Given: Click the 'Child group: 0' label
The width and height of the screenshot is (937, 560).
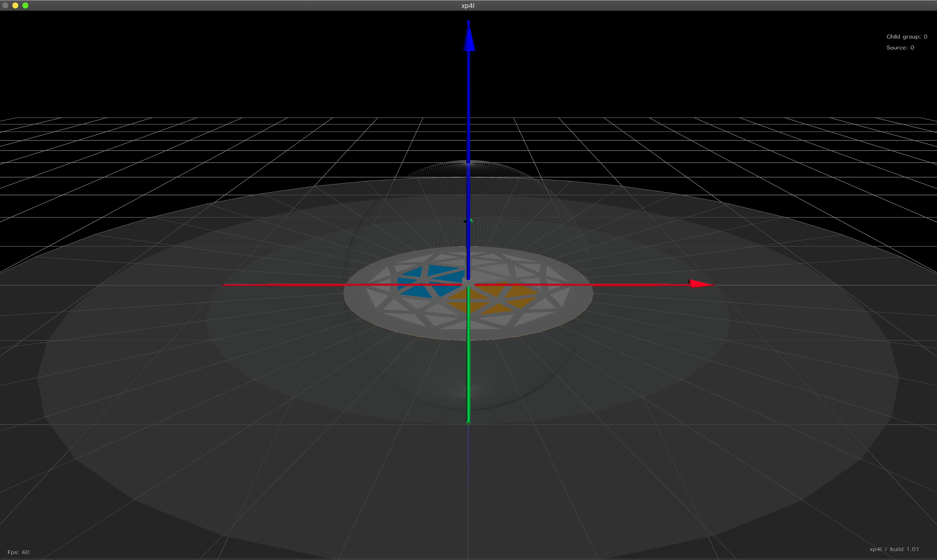Looking at the screenshot, I should [x=906, y=37].
